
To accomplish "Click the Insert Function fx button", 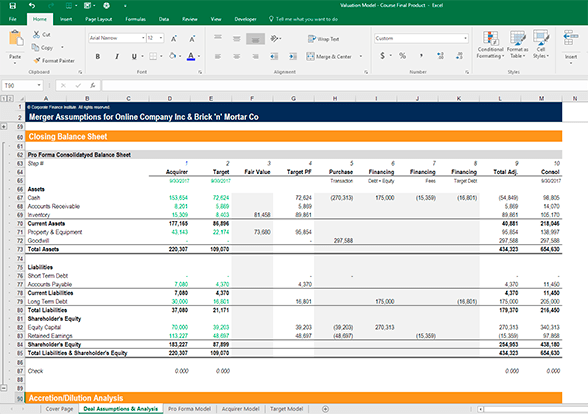I will tap(93, 86).
